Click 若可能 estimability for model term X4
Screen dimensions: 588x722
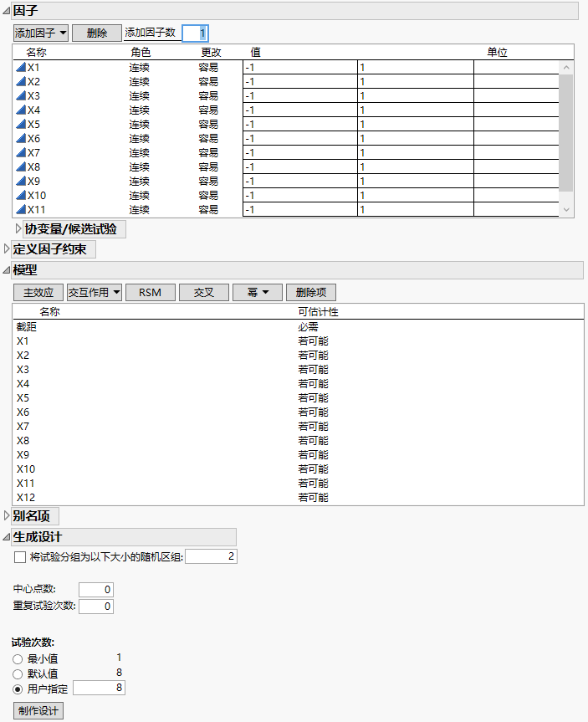313,384
